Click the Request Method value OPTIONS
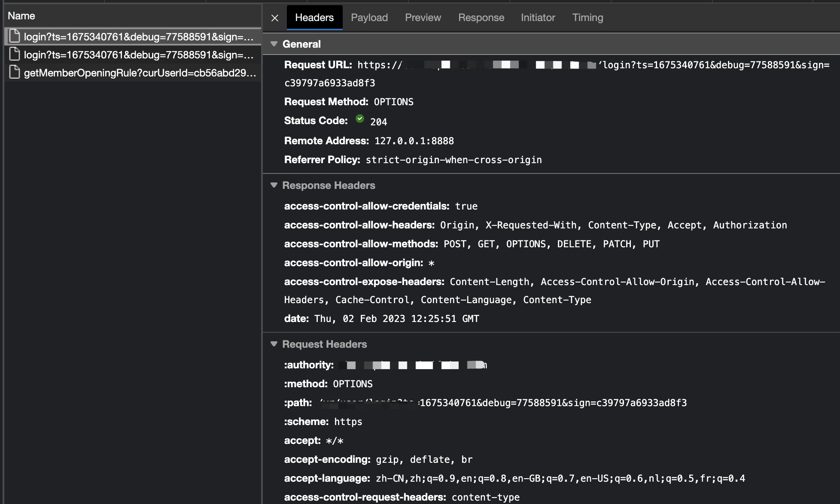 [393, 102]
